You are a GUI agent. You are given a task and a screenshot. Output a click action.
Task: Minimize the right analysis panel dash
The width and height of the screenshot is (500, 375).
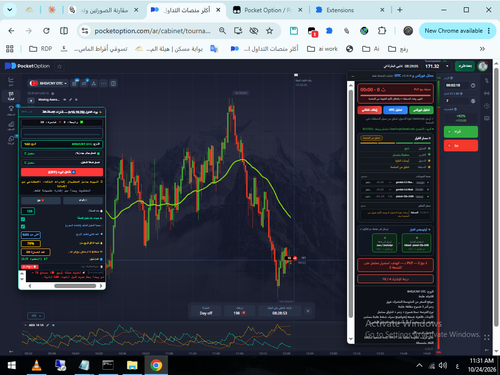click(x=353, y=76)
